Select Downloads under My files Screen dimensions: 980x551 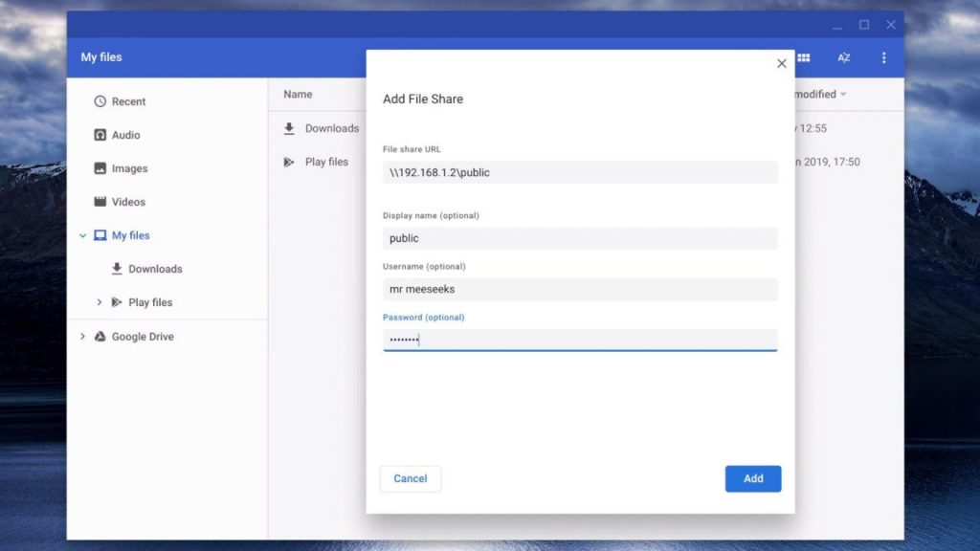click(x=146, y=269)
